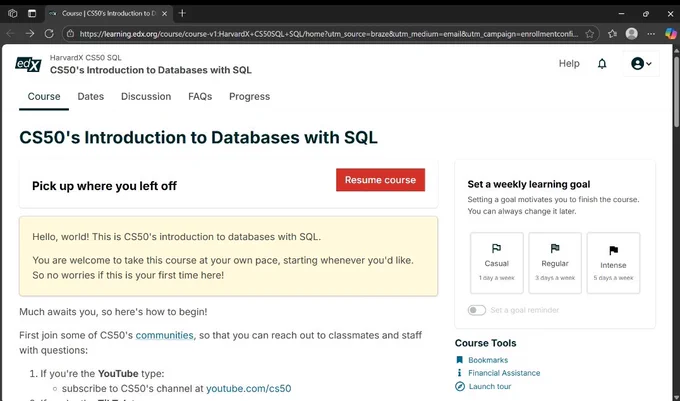680x401 pixels.
Task: Click the address bar URL field
Action: [x=328, y=34]
